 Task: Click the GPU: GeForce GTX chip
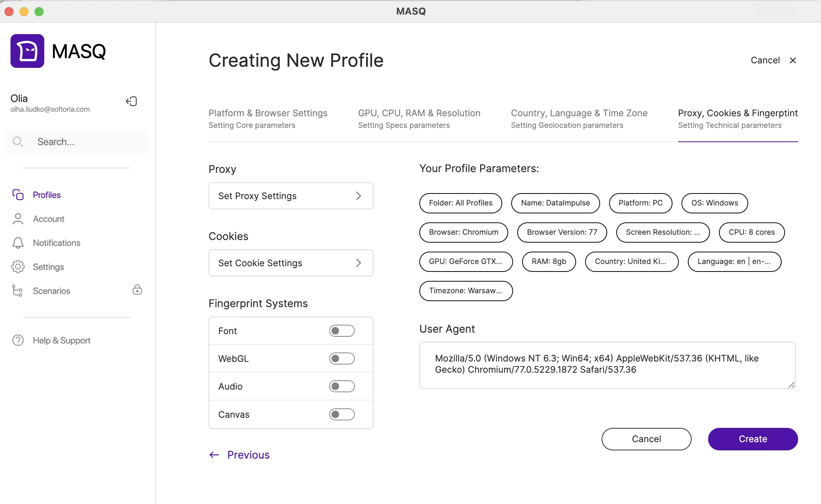coord(466,261)
